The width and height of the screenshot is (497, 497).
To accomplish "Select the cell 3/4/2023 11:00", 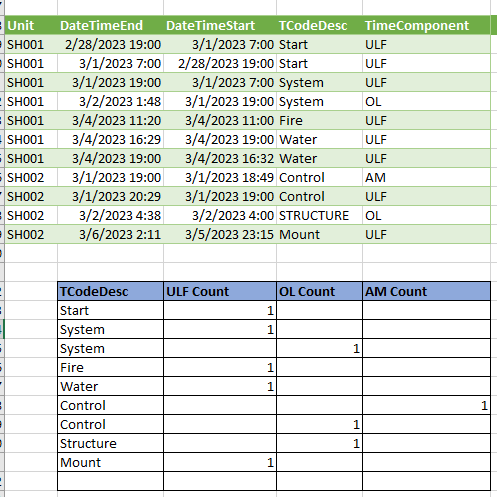I will coord(220,120).
